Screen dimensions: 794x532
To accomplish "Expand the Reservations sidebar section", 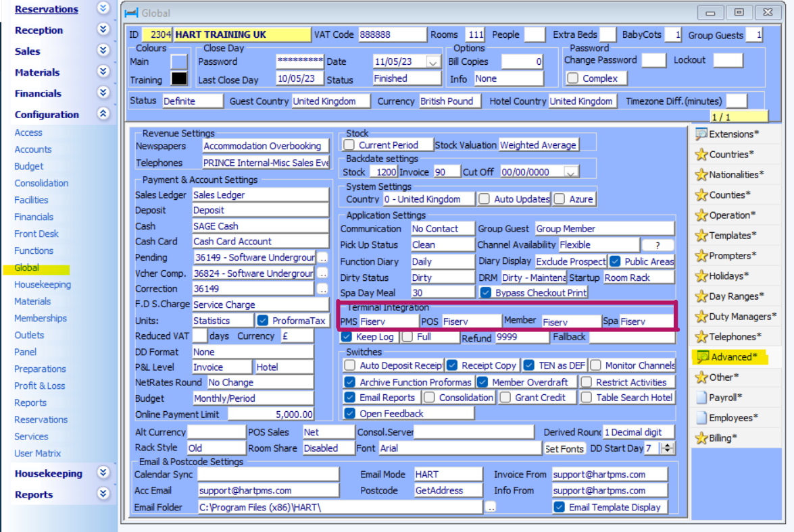I will click(x=103, y=8).
